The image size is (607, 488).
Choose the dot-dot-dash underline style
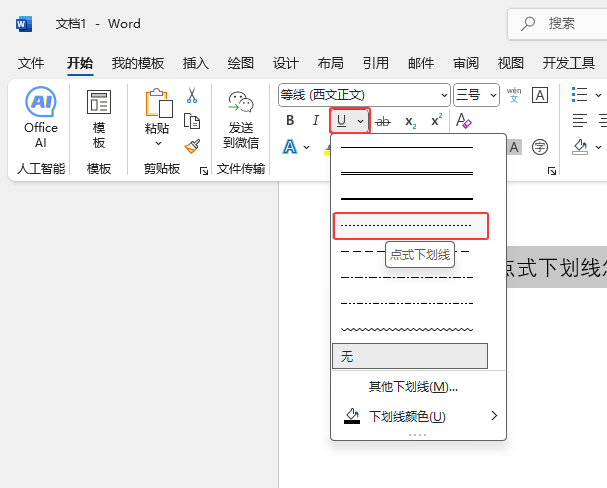(x=410, y=303)
